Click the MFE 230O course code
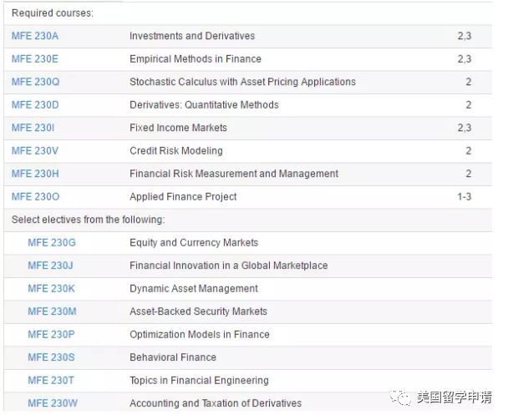Screen dimensions: 508x420 36,197
